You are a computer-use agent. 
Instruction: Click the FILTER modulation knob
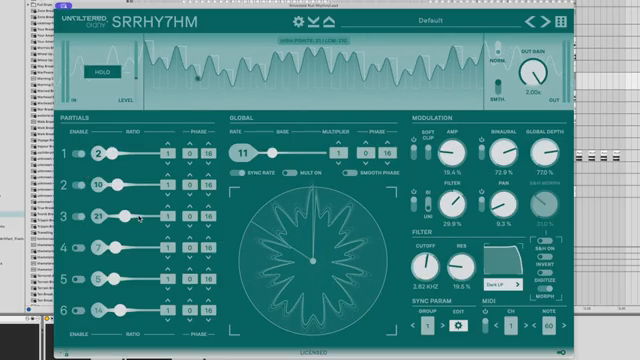[x=452, y=204]
